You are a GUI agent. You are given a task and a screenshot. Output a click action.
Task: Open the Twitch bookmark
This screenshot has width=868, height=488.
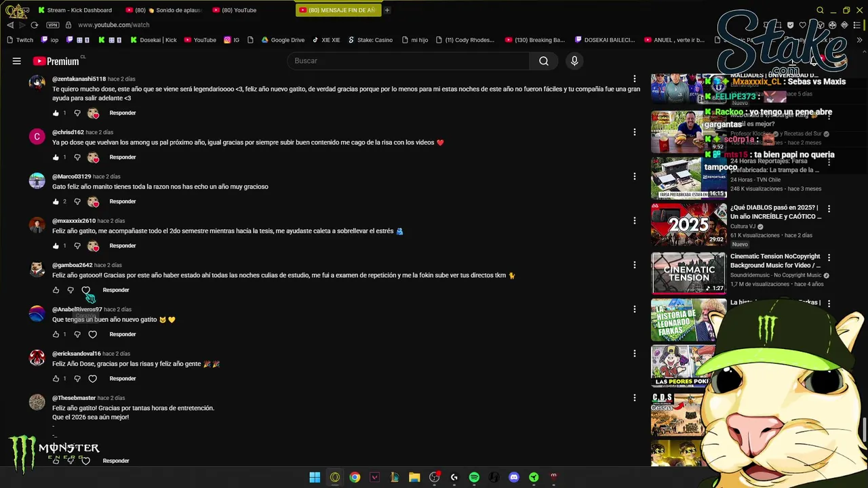point(20,40)
